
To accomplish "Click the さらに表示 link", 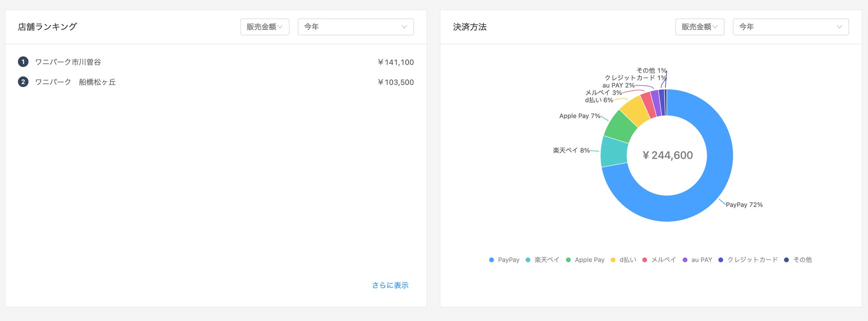I will 390,285.
